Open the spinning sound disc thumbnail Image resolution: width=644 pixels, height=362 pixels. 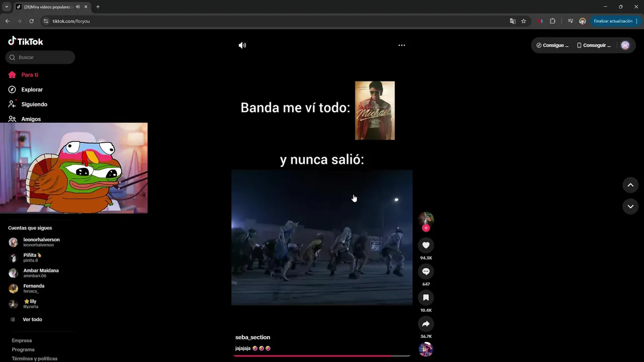[426, 349]
